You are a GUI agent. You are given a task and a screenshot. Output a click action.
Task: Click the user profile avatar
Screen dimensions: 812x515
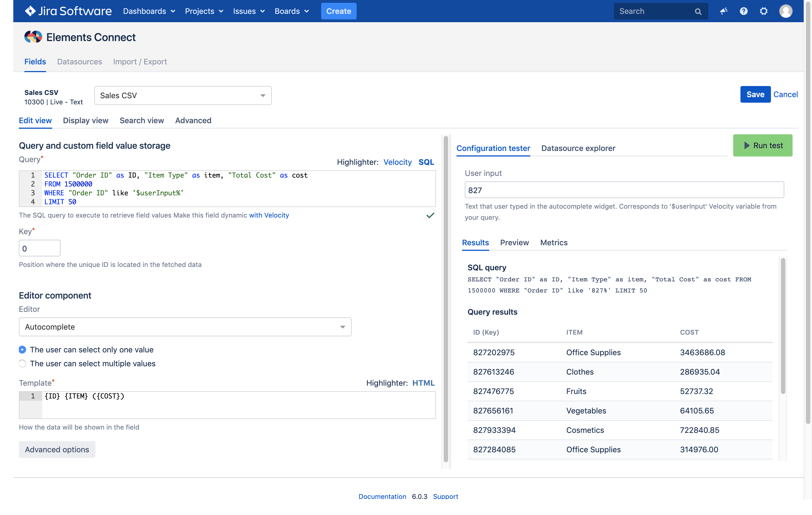click(785, 11)
